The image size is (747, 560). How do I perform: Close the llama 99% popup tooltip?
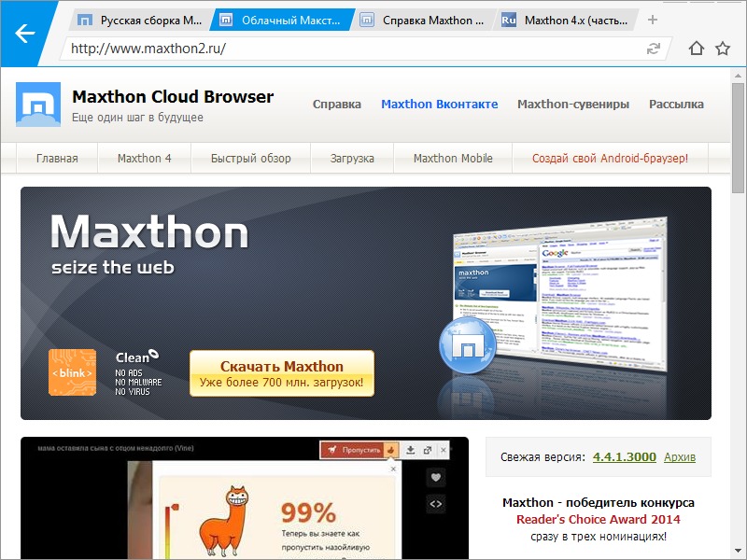pyautogui.click(x=393, y=469)
